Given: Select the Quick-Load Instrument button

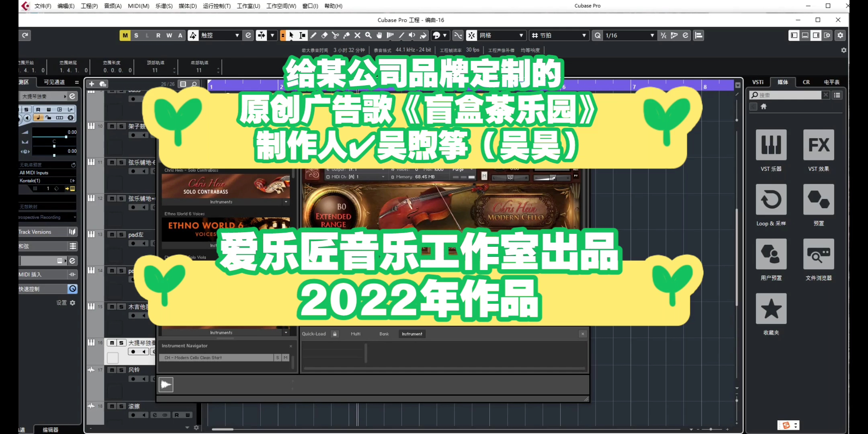Looking at the screenshot, I should click(412, 334).
